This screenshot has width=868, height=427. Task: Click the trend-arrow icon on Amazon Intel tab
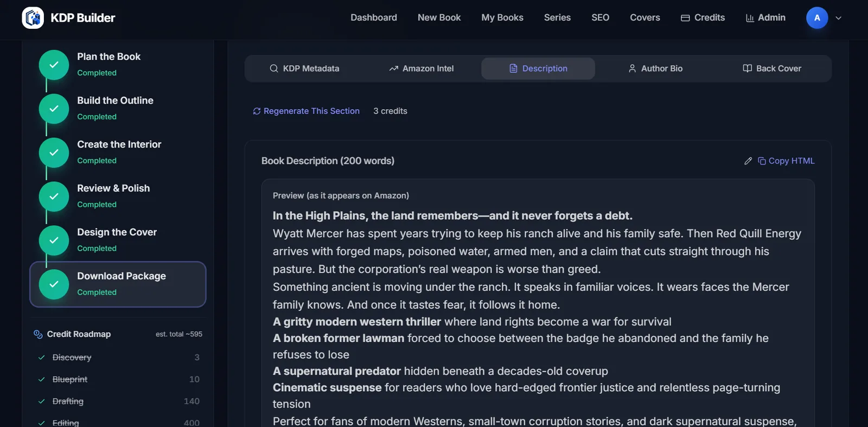pos(394,68)
